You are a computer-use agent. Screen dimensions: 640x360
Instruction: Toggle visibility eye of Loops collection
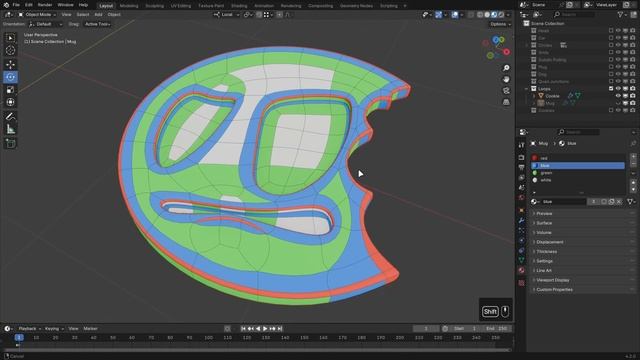click(618, 89)
